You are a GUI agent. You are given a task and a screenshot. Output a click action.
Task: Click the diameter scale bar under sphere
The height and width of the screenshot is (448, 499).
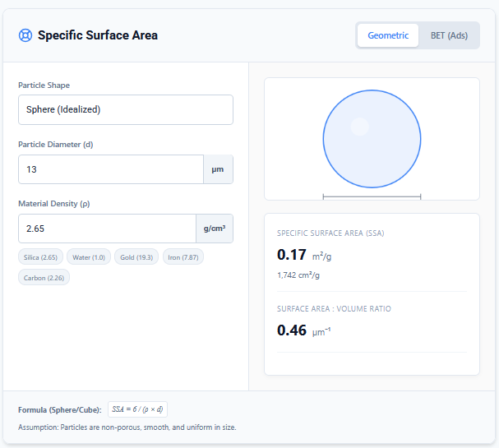pos(372,196)
